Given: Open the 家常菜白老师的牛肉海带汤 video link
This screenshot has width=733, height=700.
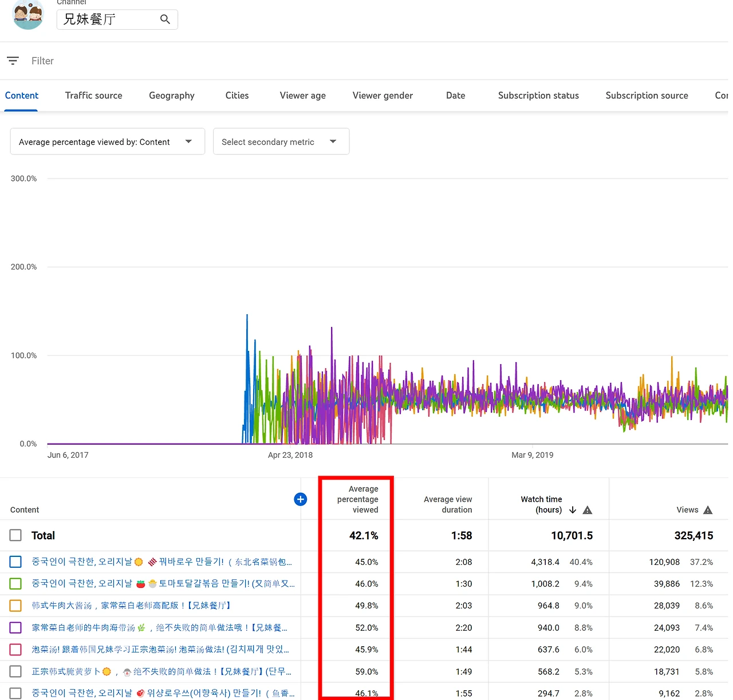Looking at the screenshot, I should pos(159,628).
